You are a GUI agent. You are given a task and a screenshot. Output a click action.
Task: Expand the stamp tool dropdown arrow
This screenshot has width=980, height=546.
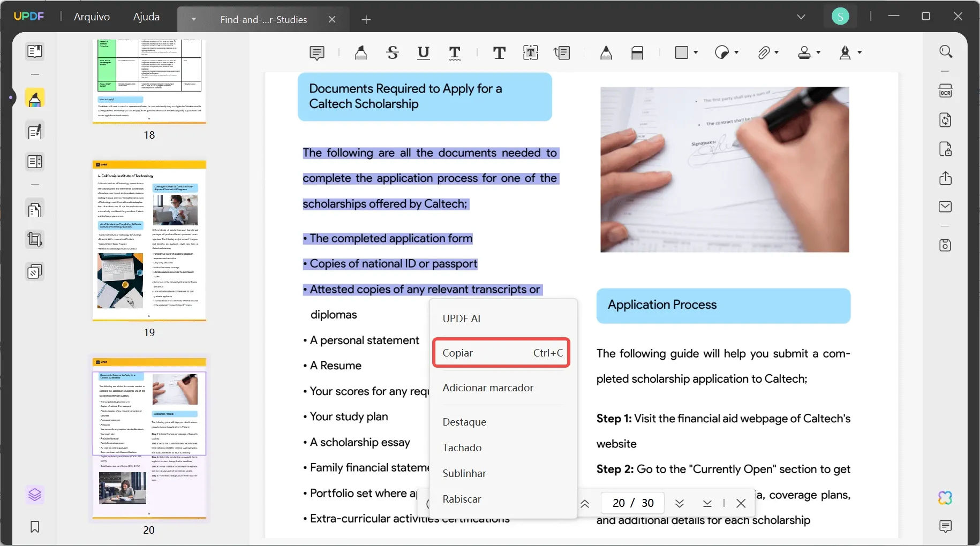pos(818,52)
